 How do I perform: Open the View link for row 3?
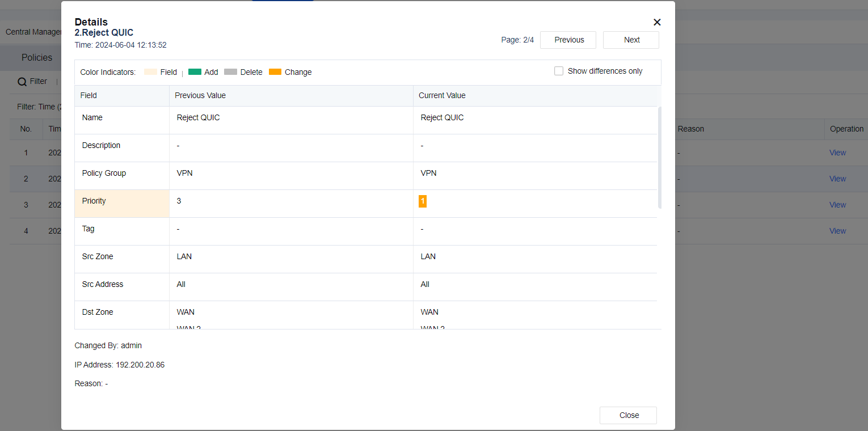coord(837,205)
